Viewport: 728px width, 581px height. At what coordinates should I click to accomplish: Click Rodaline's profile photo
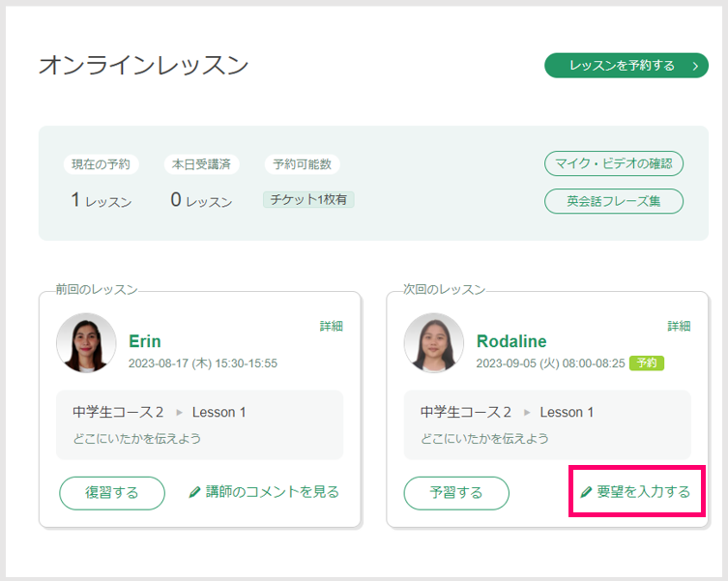pyautogui.click(x=434, y=343)
